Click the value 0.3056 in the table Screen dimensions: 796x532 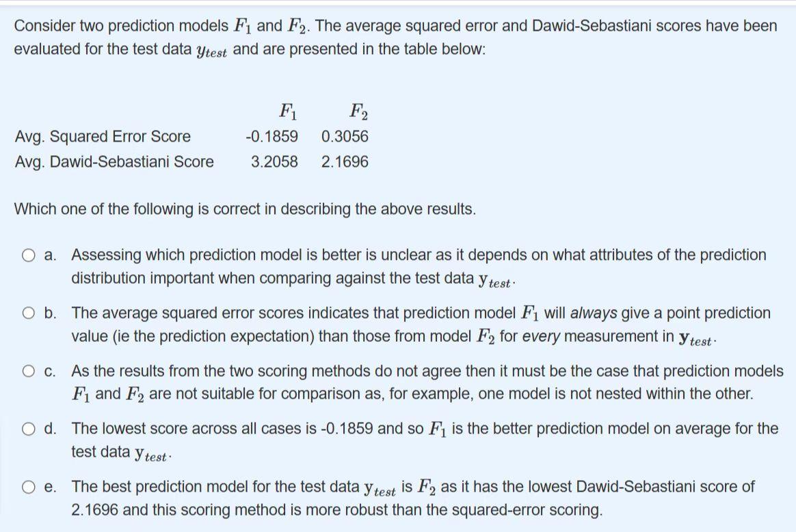346,137
